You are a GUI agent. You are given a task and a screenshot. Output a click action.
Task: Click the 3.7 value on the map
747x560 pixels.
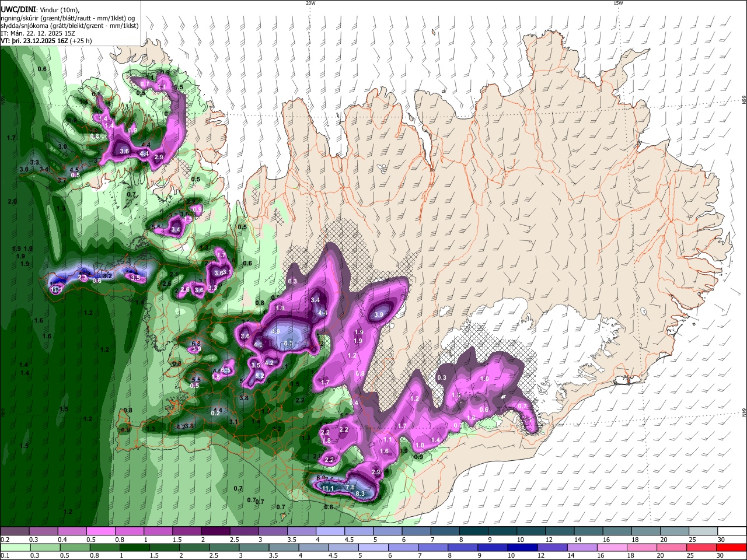click(62, 180)
